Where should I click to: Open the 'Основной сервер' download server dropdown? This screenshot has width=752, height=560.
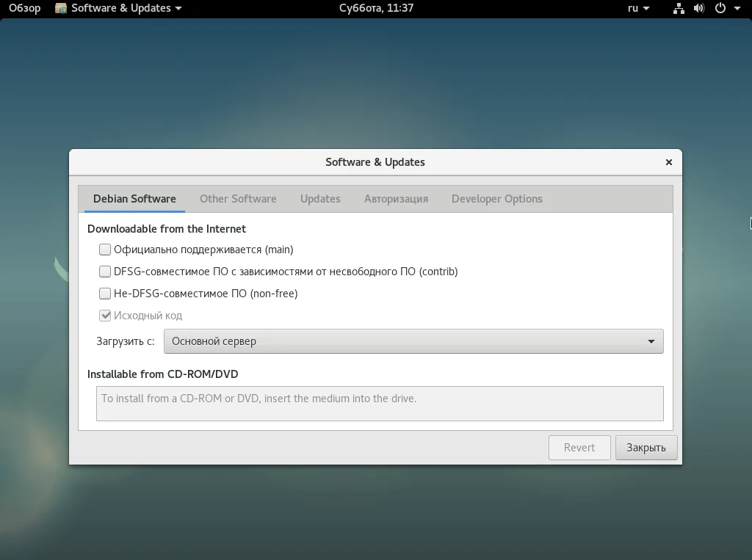413,341
